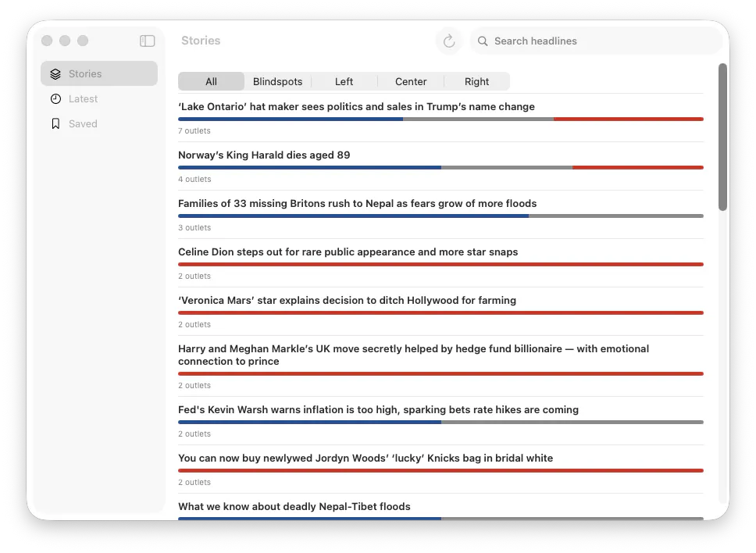Viewport: 756px width, 553px height.
Task: Click bias bar under Nepal missing Britons story
Action: 440,216
